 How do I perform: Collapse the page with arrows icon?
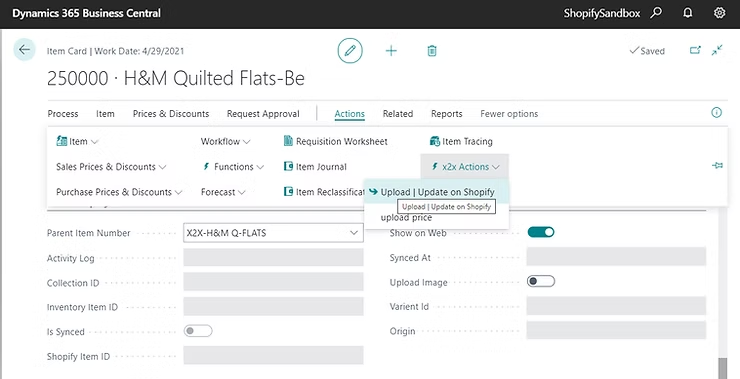tap(717, 50)
